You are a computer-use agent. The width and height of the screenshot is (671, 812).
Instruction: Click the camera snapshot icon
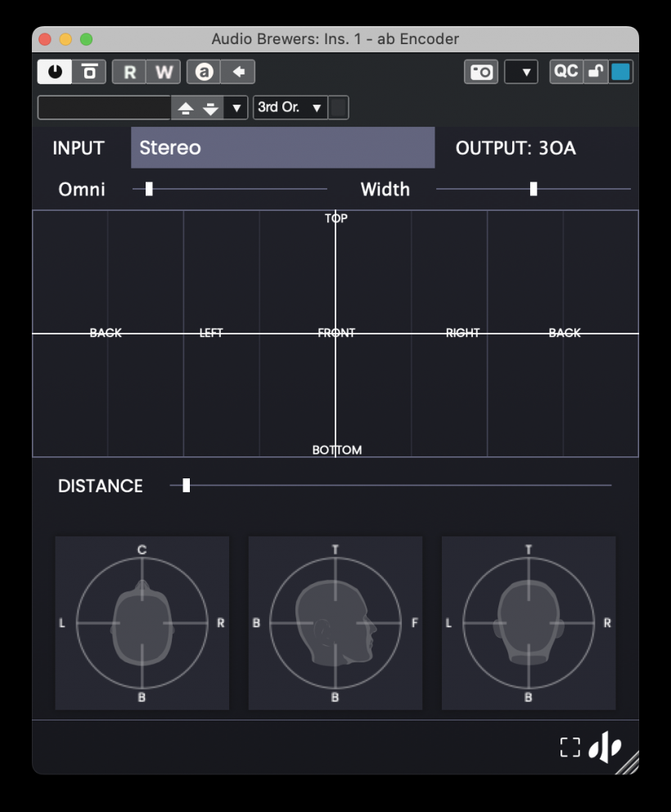[x=481, y=72]
